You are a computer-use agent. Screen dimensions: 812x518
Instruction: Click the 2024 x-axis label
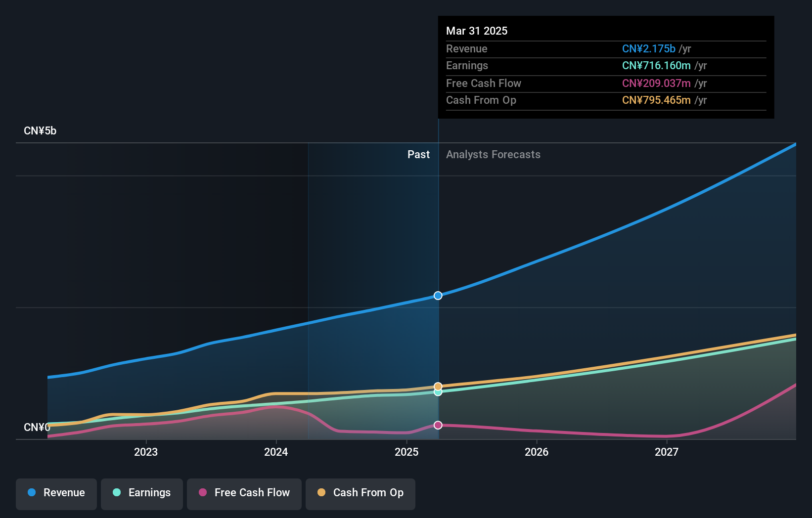click(x=276, y=452)
